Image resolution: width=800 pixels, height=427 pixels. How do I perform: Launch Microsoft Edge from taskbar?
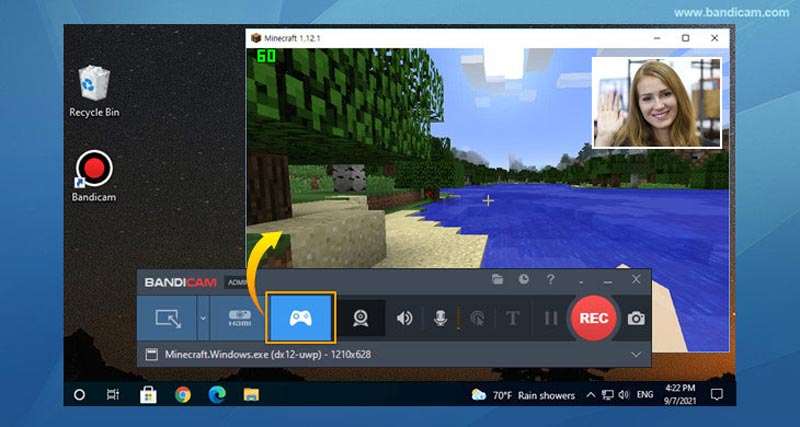coord(217,394)
